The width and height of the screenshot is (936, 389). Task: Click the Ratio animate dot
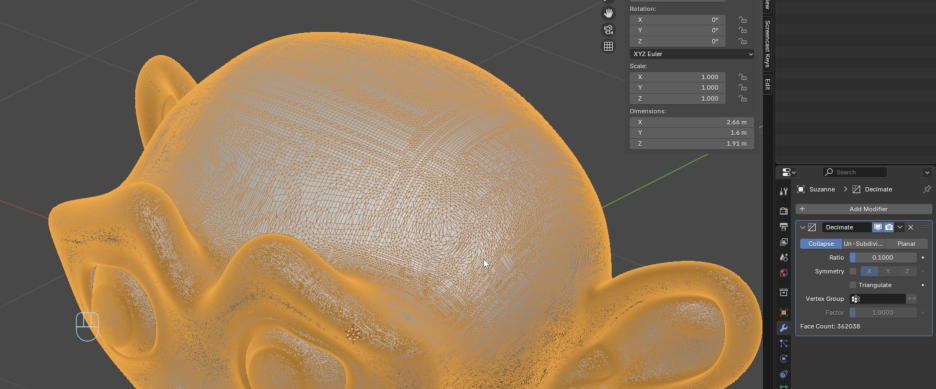click(923, 258)
